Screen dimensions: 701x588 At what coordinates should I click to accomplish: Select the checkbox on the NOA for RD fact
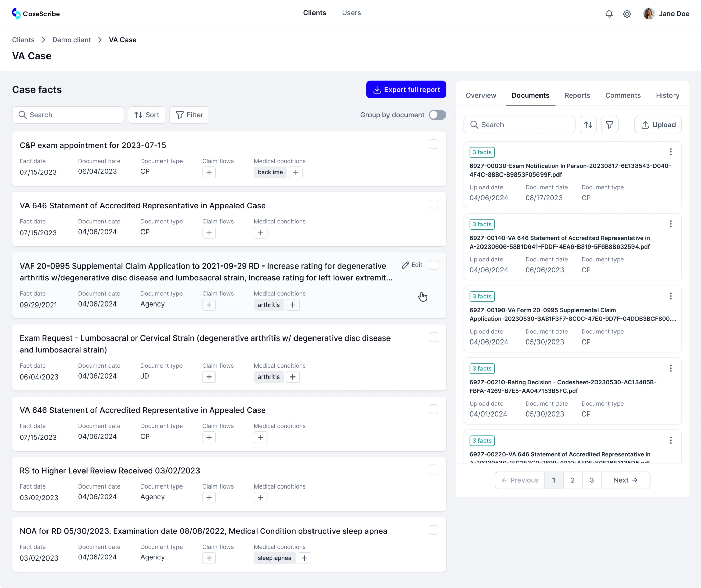(x=433, y=530)
